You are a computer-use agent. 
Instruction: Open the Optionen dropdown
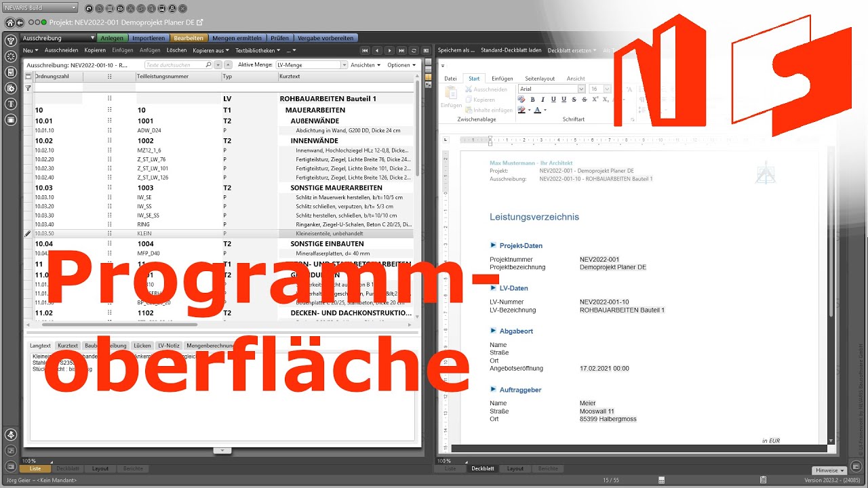(x=401, y=65)
